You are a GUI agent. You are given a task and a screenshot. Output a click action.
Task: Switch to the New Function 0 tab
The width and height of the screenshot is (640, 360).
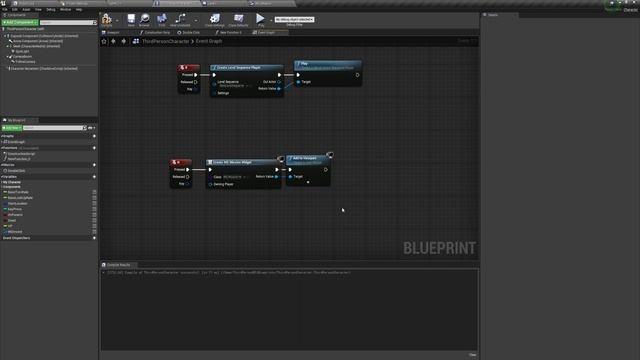tap(229, 32)
